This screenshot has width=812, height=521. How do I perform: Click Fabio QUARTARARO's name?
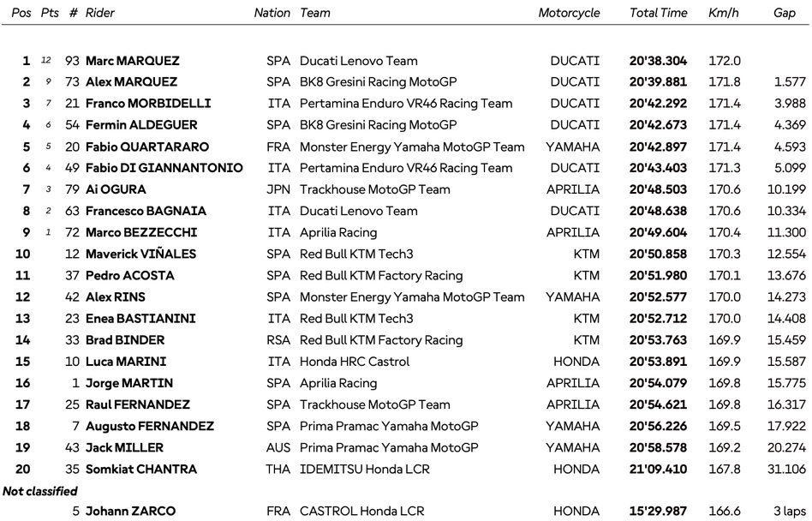pos(146,147)
